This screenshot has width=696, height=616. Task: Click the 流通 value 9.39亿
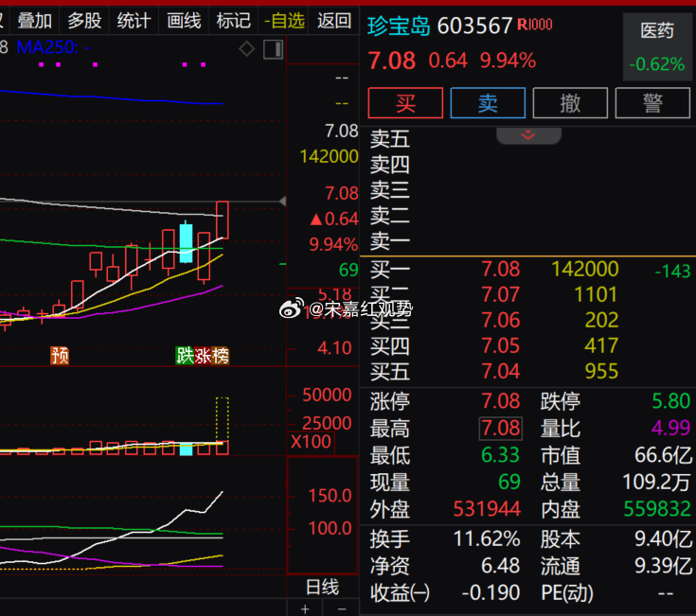click(x=663, y=567)
